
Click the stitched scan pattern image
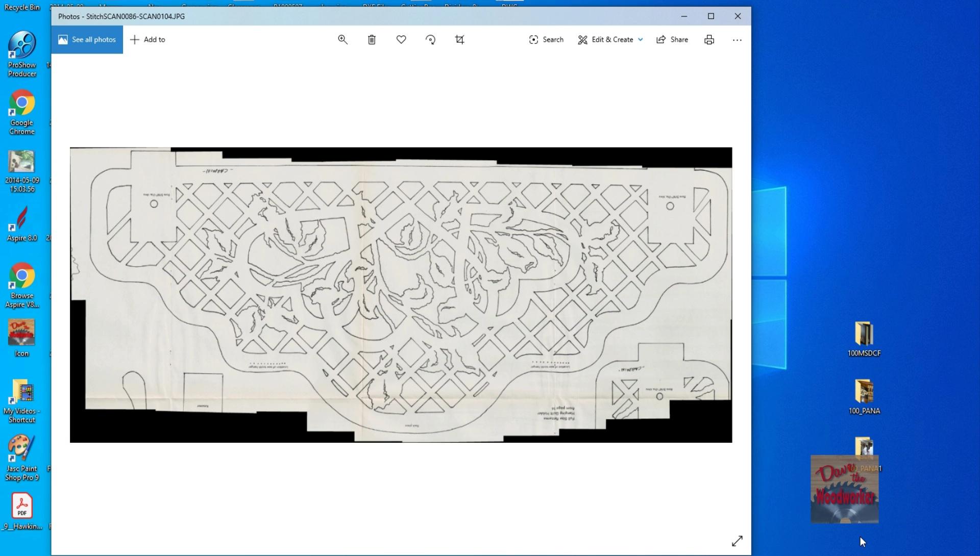[401, 295]
